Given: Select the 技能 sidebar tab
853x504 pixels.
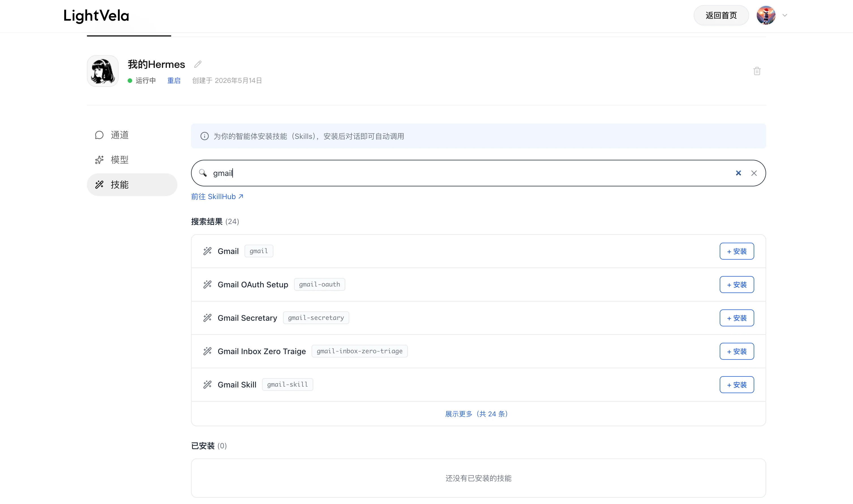Looking at the screenshot, I should [x=132, y=184].
